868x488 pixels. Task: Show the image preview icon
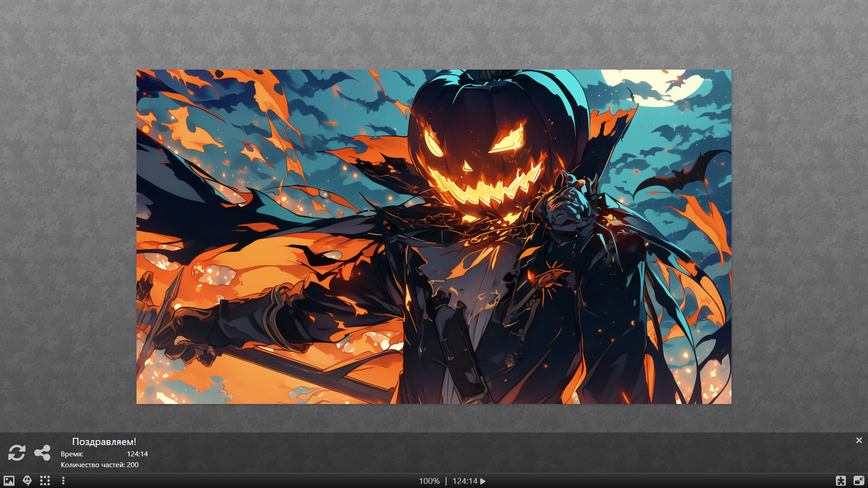coord(9,481)
